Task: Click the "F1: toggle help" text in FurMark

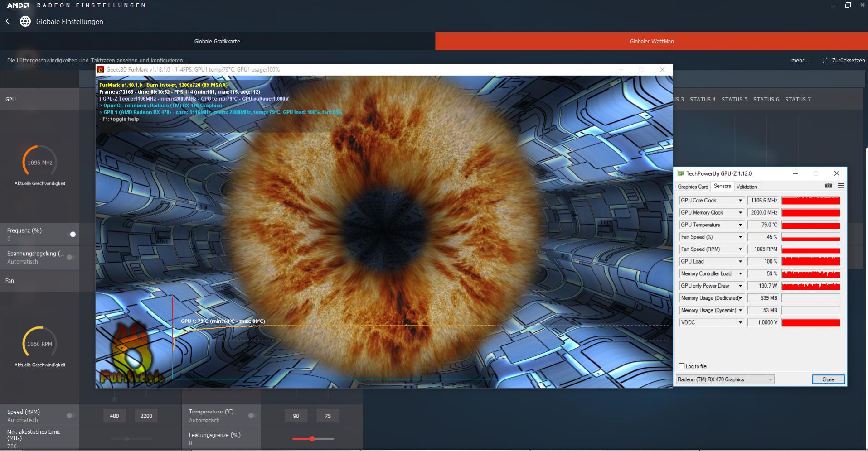Action: (121, 119)
